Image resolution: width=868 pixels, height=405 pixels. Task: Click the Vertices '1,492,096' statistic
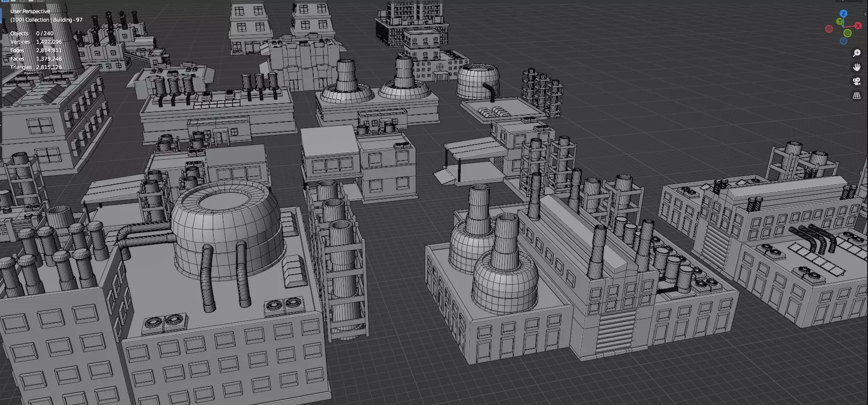pos(49,42)
